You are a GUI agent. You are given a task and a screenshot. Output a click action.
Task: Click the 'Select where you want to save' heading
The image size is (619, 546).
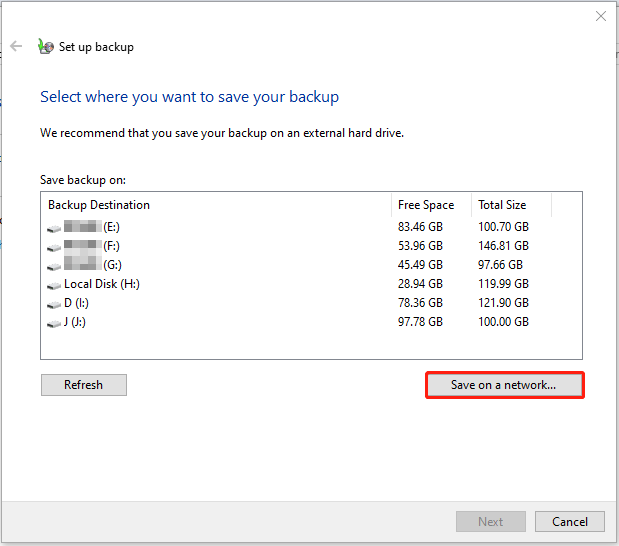click(189, 97)
